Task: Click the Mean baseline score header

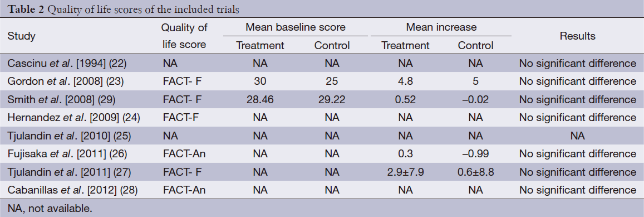Action: 296,27
